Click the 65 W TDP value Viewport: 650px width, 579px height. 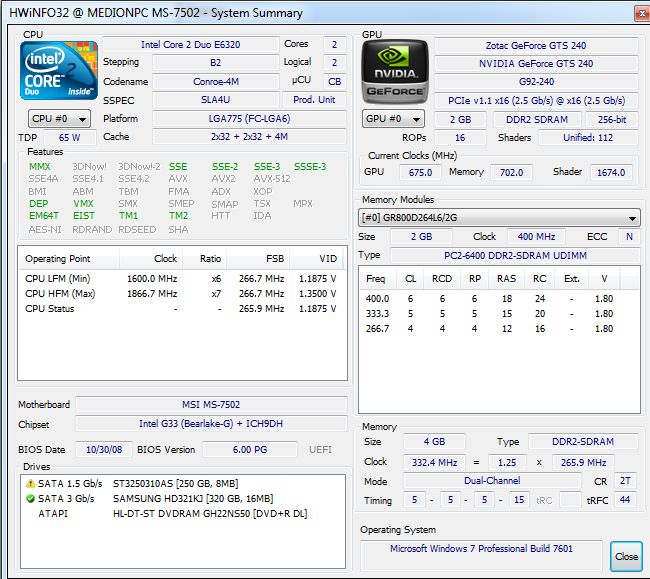point(69,137)
